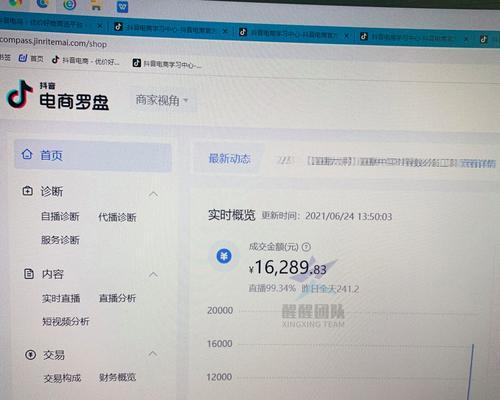Collapse the 内容 section chevron
This screenshot has width=500, height=400.
(153, 275)
